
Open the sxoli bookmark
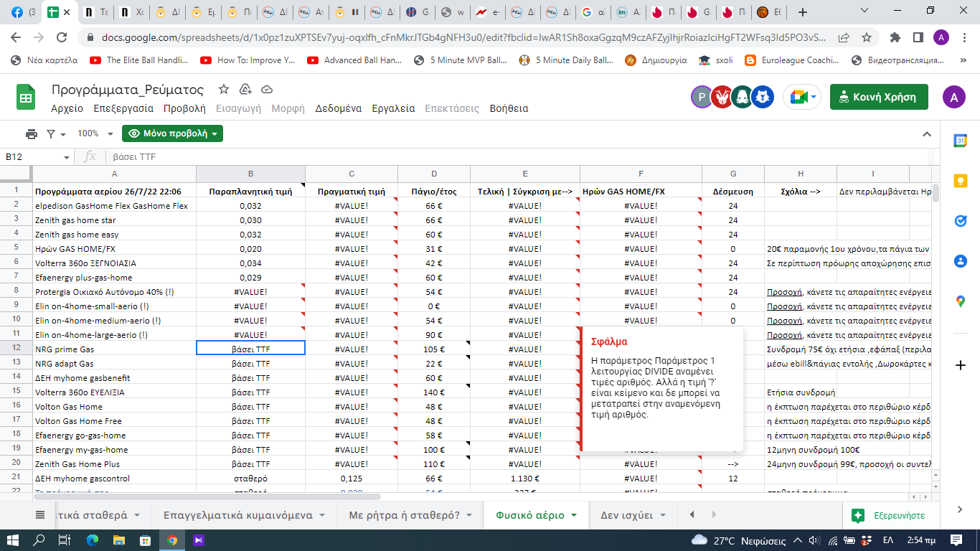[716, 60]
